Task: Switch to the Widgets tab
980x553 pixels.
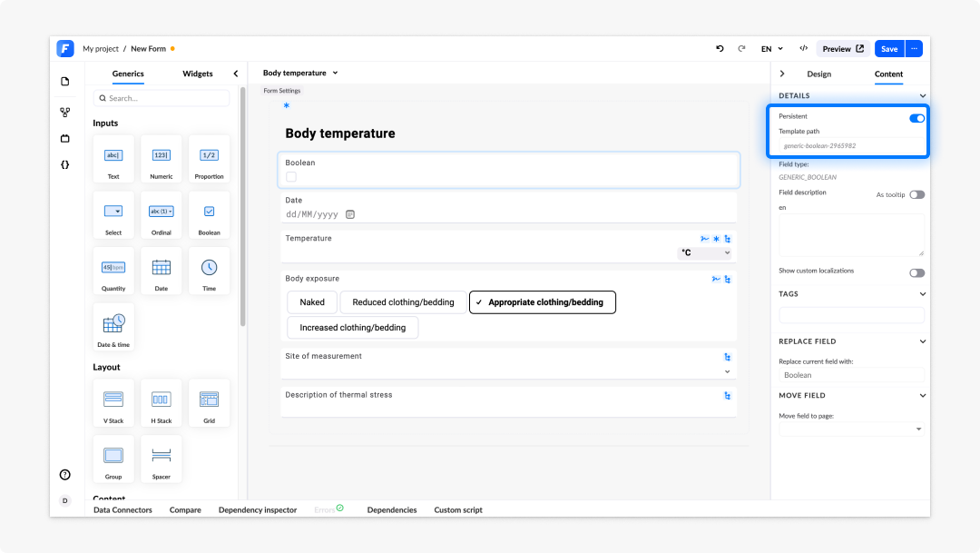Action: pos(198,74)
